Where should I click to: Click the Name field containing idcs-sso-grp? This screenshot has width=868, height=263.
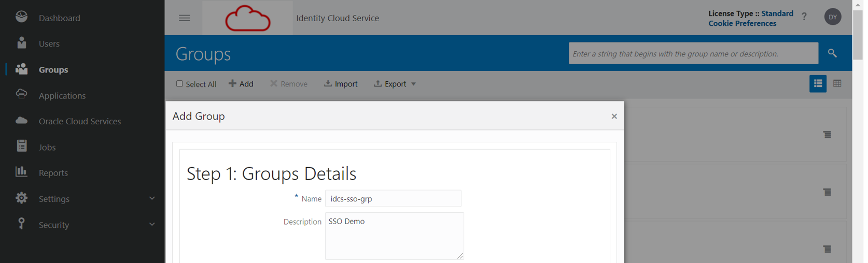(x=393, y=199)
